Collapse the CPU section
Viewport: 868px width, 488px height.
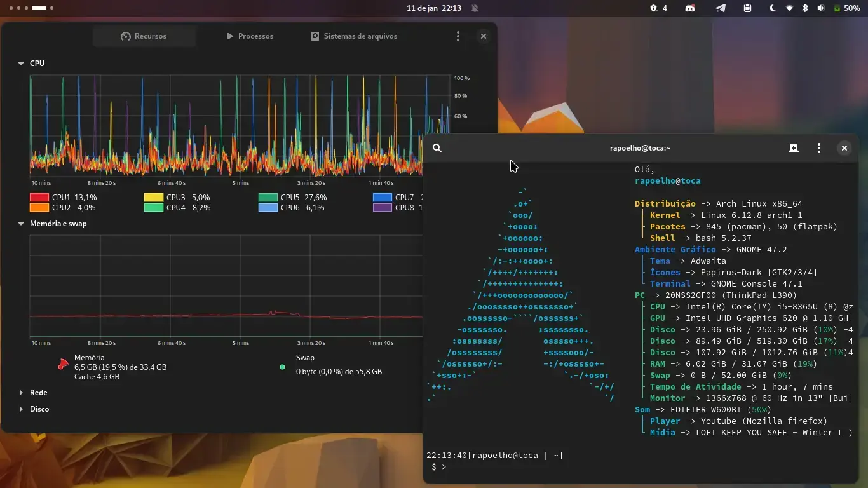[22, 64]
